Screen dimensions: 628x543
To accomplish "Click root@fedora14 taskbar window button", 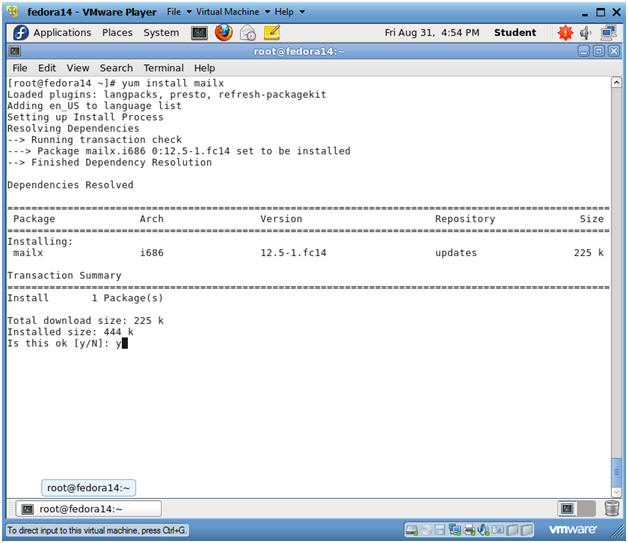I will (89, 509).
